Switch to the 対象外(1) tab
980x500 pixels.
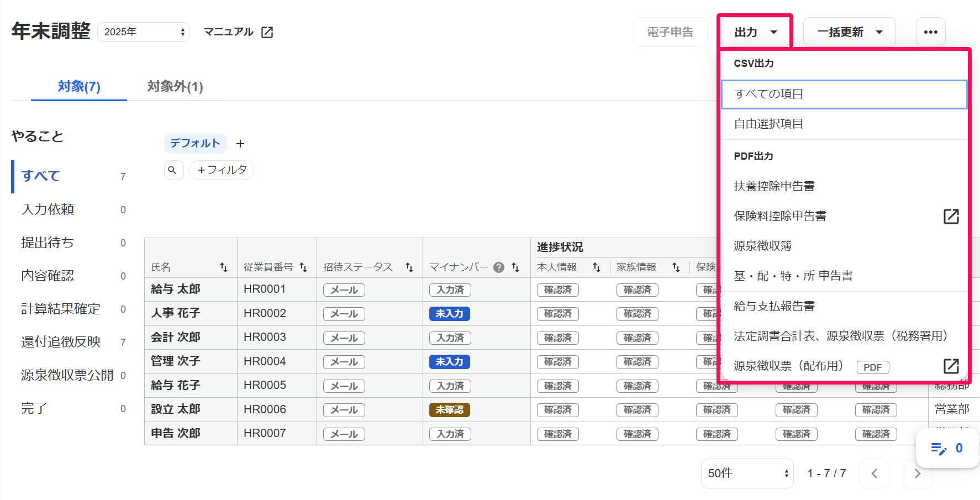tap(175, 87)
